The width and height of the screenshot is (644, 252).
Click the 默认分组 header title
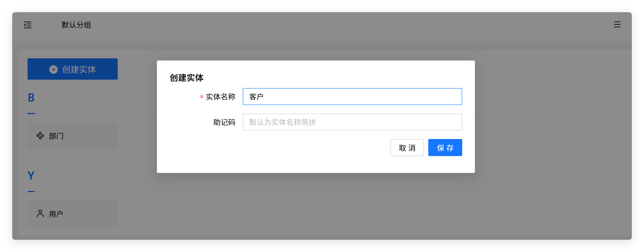(76, 25)
